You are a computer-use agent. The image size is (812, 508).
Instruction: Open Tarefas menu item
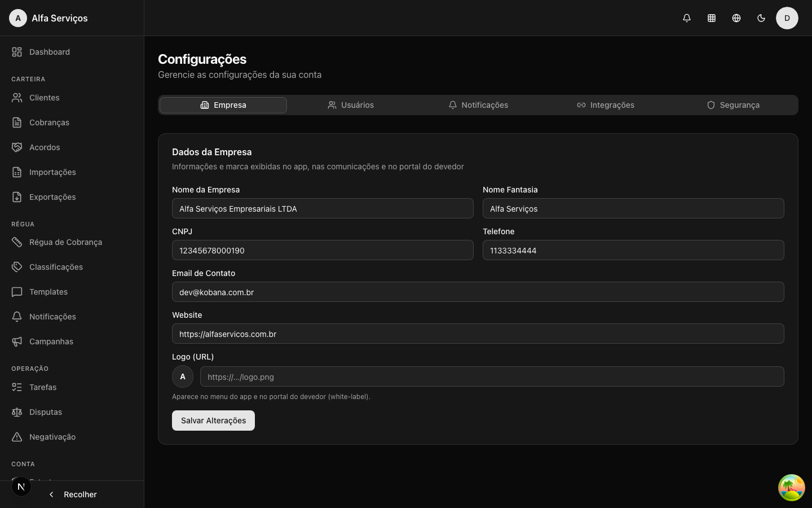[72, 387]
